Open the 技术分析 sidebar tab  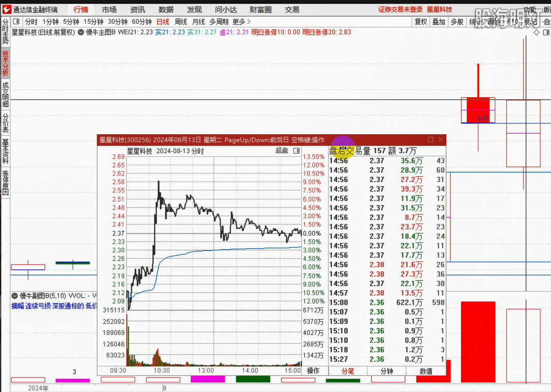click(x=5, y=63)
